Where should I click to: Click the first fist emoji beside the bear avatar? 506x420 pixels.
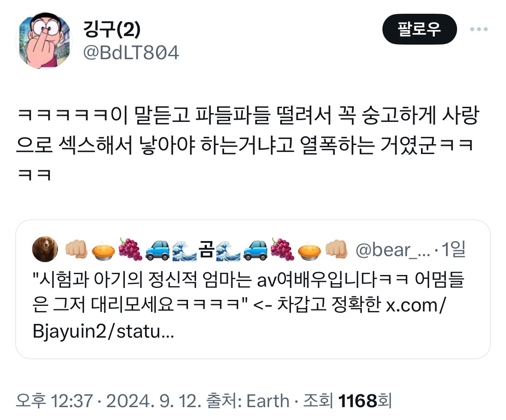(x=76, y=250)
